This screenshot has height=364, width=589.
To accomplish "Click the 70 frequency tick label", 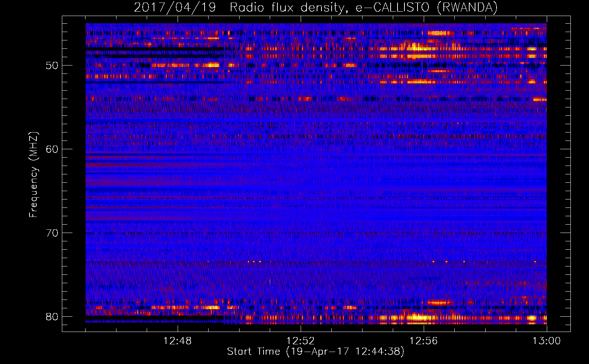I will [52, 233].
